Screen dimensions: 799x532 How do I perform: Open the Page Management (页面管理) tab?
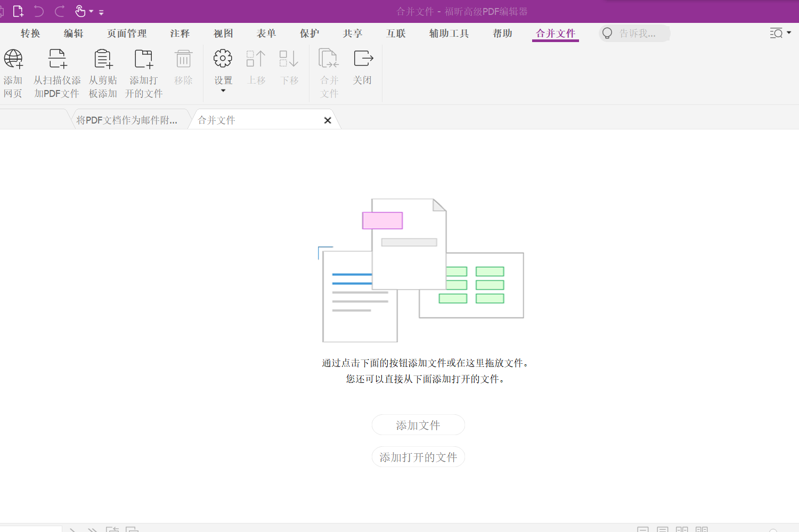pos(127,34)
